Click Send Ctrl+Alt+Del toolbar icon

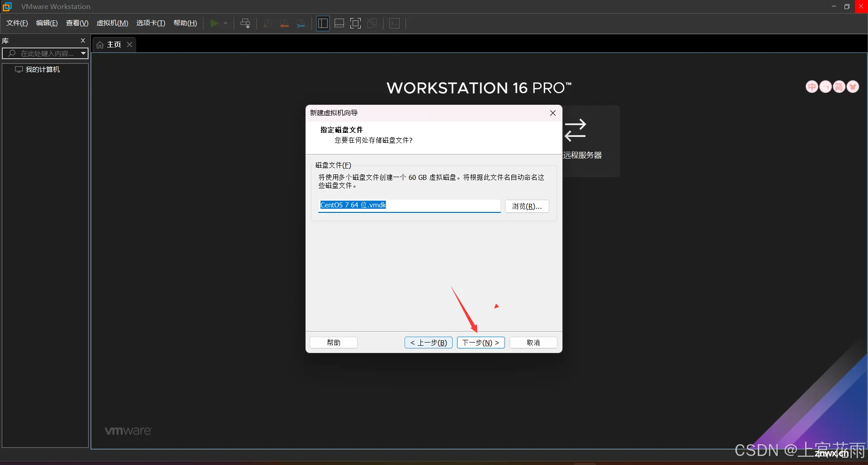coord(245,23)
